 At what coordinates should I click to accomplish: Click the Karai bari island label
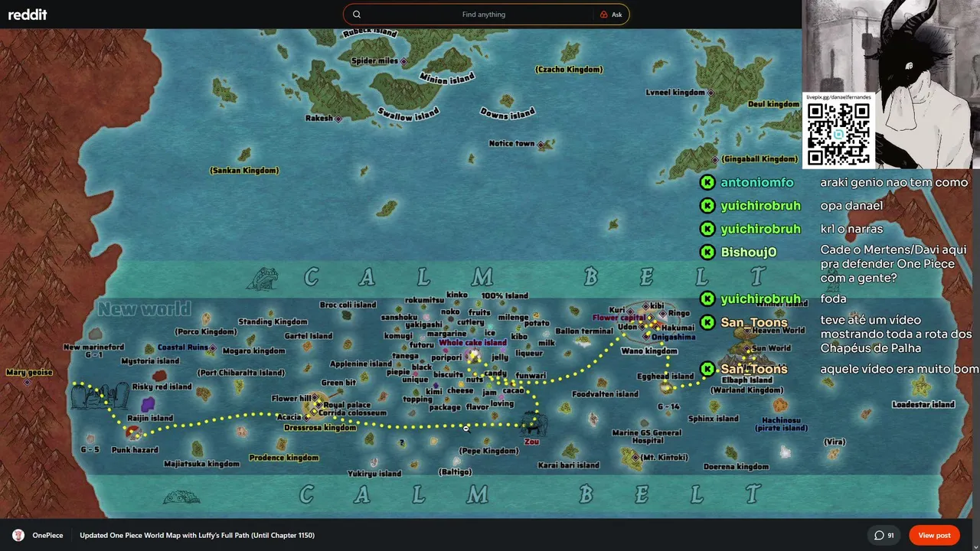(x=569, y=465)
